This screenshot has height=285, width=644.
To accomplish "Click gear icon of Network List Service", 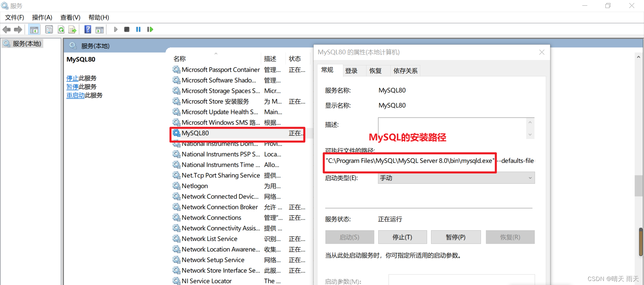I will pyautogui.click(x=176, y=239).
